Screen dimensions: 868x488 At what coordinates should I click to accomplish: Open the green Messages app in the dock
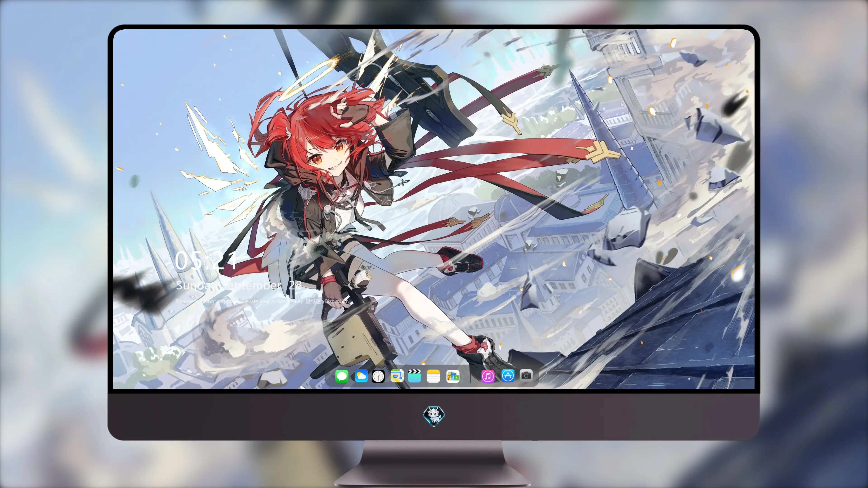(342, 376)
